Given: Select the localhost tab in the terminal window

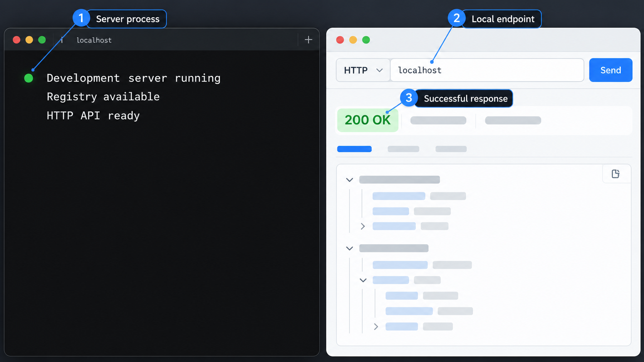Looking at the screenshot, I should pos(94,40).
